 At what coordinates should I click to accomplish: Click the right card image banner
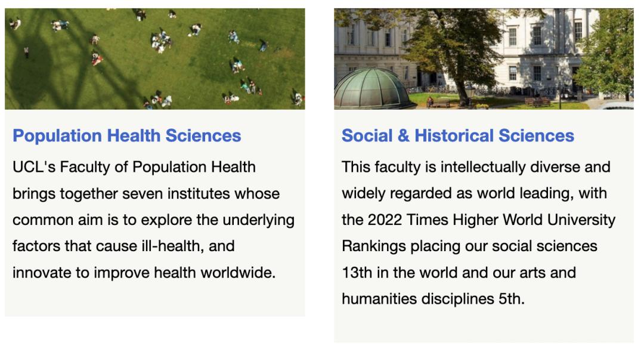pos(484,58)
